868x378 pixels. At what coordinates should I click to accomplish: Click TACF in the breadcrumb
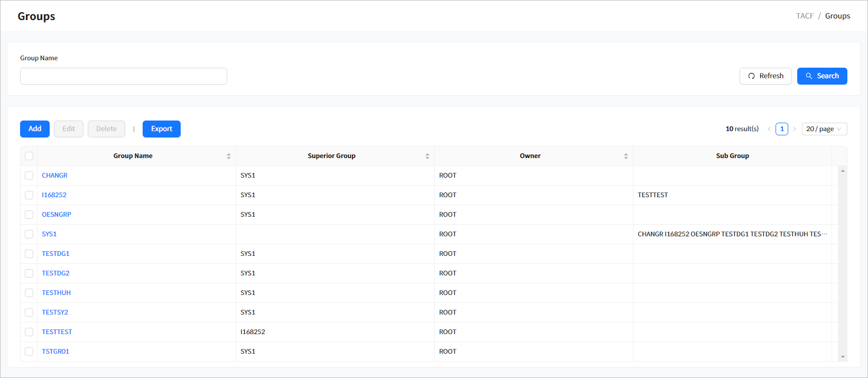(805, 16)
